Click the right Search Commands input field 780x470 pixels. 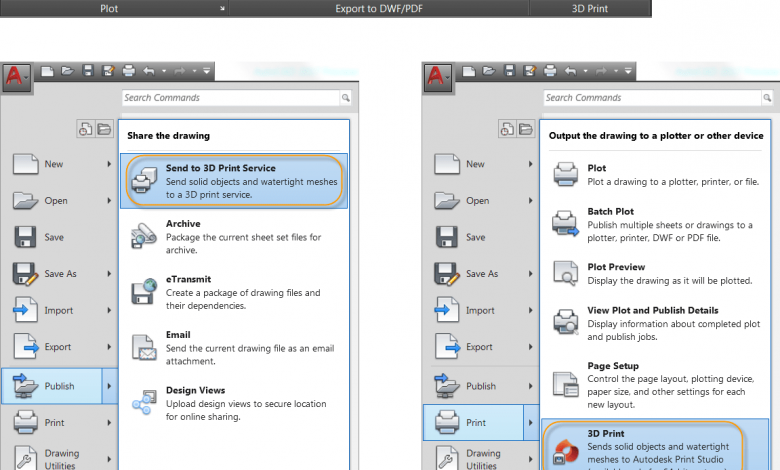click(x=653, y=98)
